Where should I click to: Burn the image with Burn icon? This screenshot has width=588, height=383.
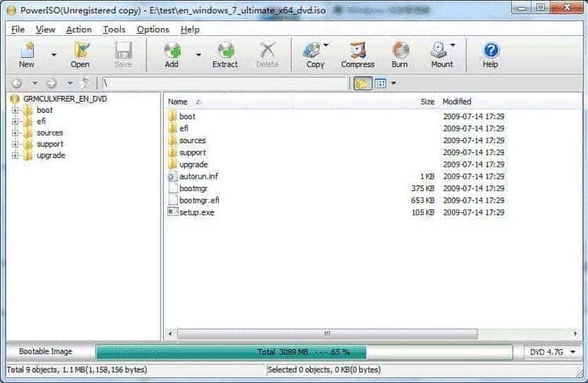pyautogui.click(x=400, y=55)
